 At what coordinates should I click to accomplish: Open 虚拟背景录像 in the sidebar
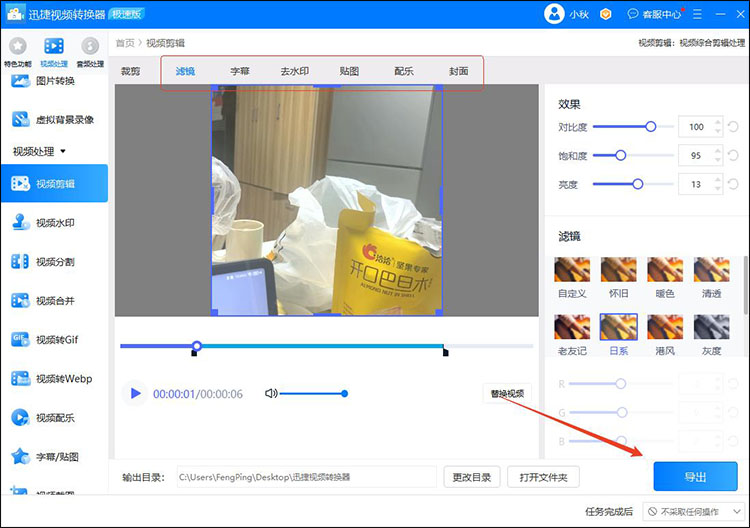[54, 120]
